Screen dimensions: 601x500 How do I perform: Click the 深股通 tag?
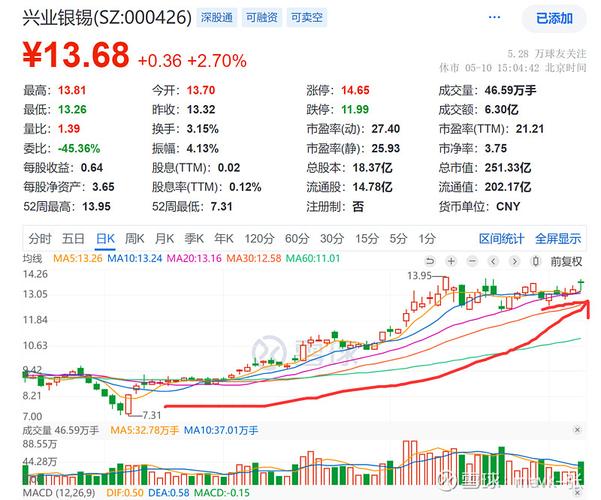coord(217,17)
